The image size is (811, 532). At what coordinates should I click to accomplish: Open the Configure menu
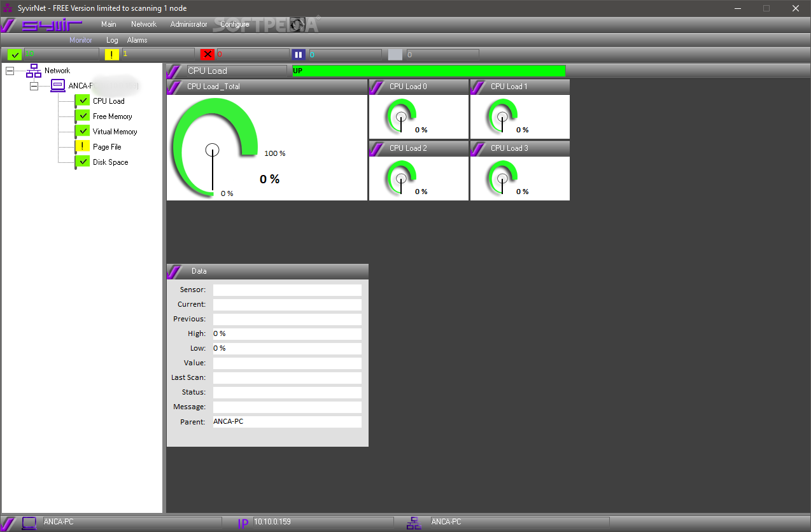235,24
